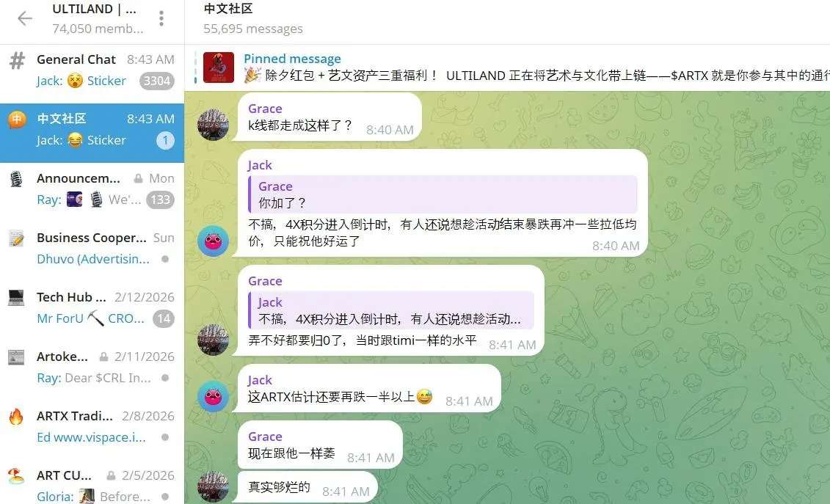
Task: Open the Announcements topic with microphone icon
Action: pyautogui.click(x=92, y=189)
